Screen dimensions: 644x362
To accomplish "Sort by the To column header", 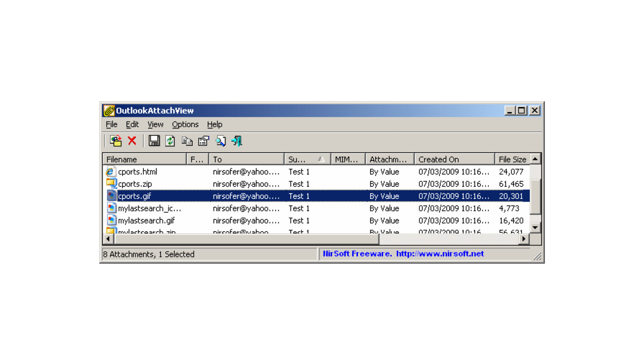I will tap(246, 159).
